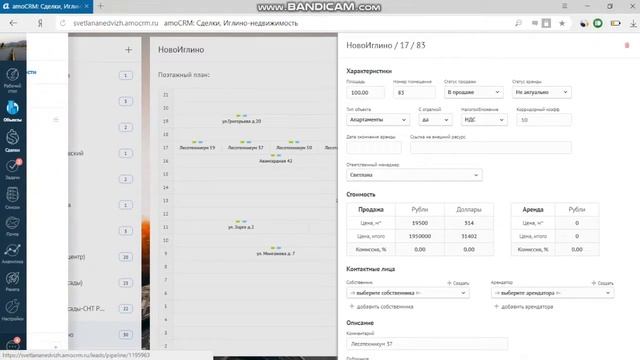Click the list badge showing 30
Screen dimensions: 640x360
(x=125, y=335)
